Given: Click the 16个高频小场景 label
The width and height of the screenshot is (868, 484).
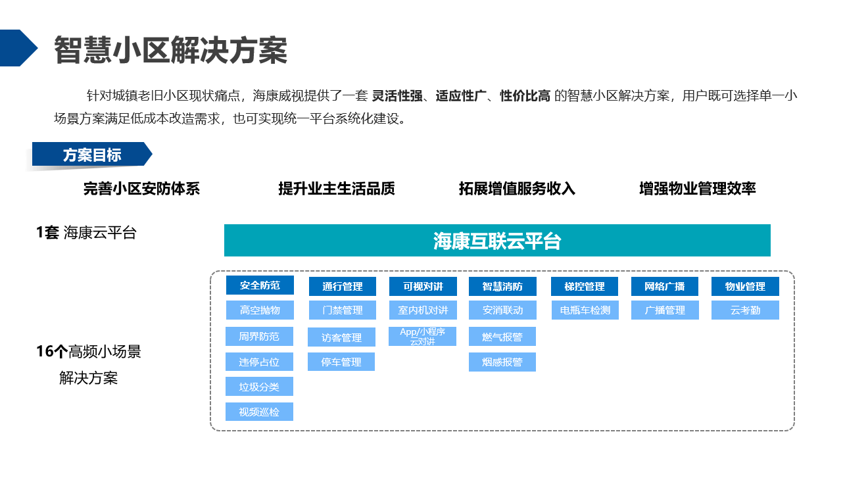Looking at the screenshot, I should click(x=89, y=352).
